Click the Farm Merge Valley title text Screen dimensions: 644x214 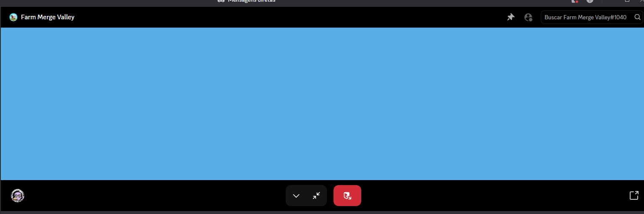[x=47, y=17]
